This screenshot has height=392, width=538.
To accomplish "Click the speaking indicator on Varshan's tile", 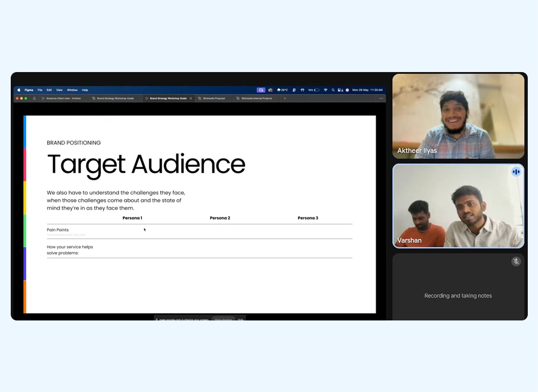I will [x=515, y=172].
